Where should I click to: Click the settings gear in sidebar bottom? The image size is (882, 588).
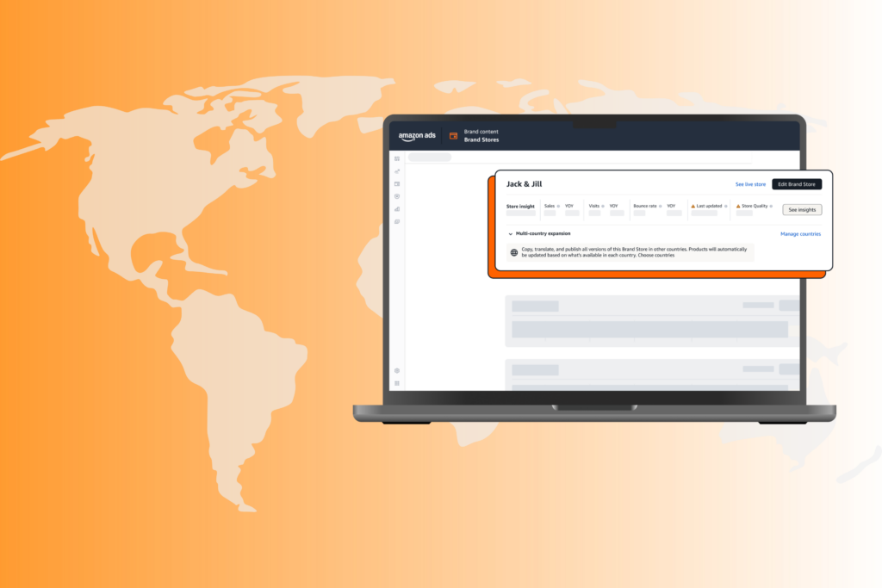coord(397,371)
